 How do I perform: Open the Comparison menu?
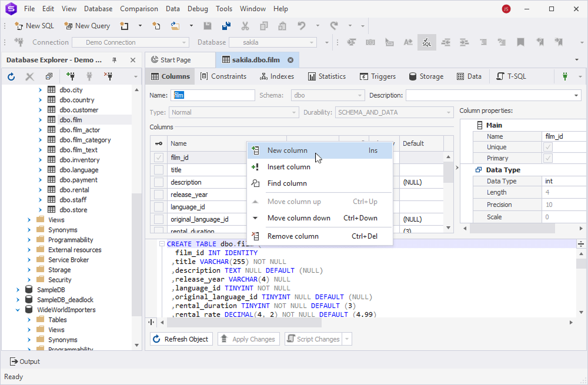pos(139,9)
